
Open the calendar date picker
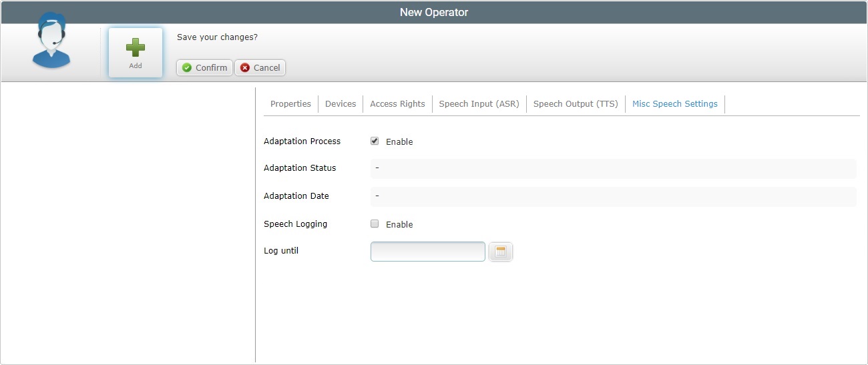[501, 252]
